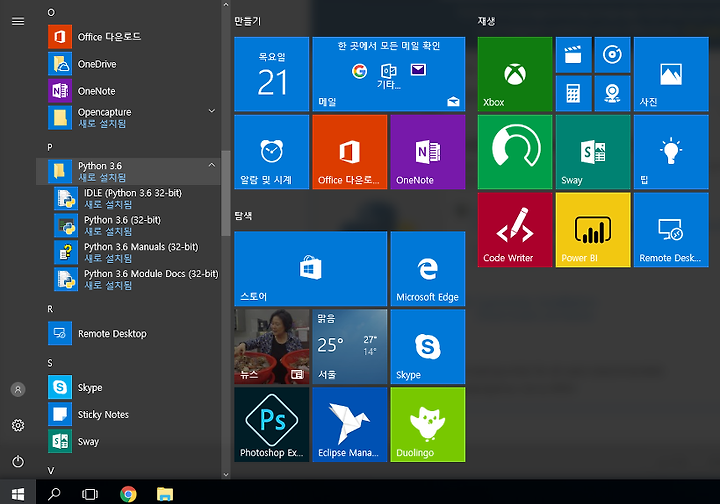
Task: Open Sticky Notes app
Action: point(128,414)
